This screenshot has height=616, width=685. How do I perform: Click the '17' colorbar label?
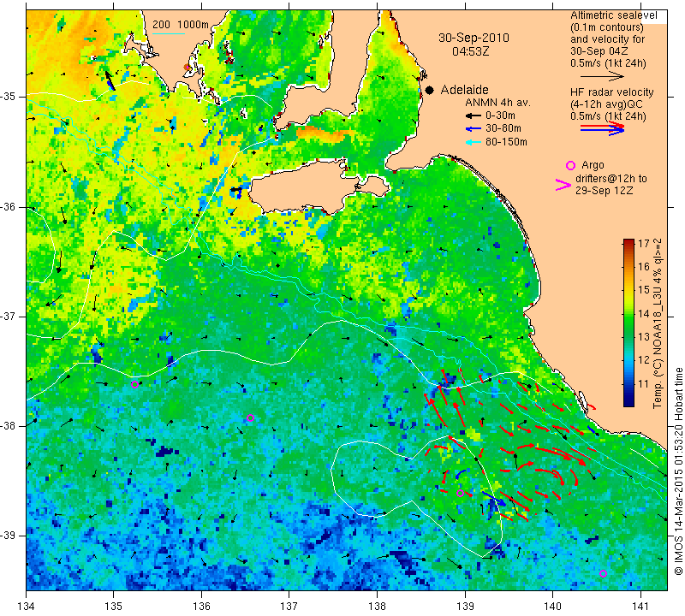tap(644, 243)
